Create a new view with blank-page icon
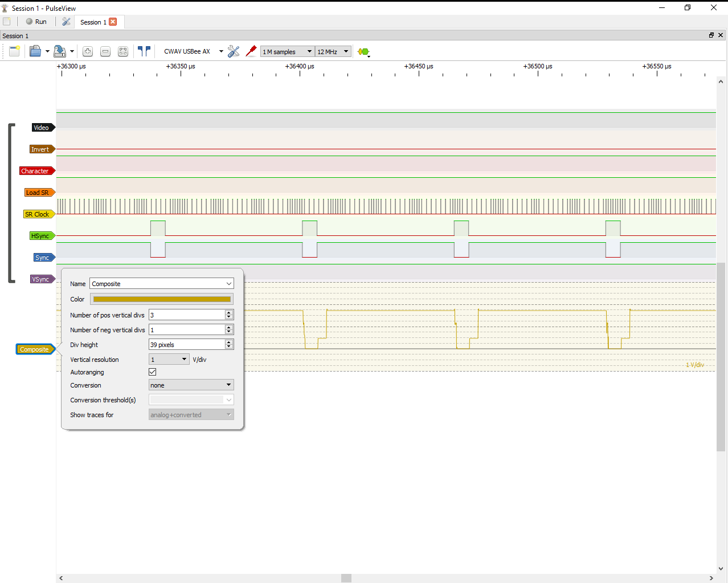Screen dimensions: 728x583 tap(14, 51)
